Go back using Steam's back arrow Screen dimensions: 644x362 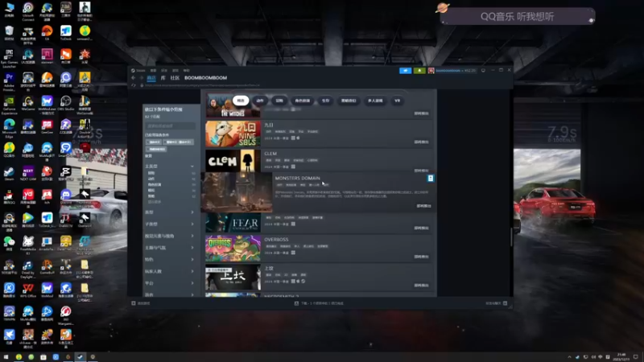(133, 78)
